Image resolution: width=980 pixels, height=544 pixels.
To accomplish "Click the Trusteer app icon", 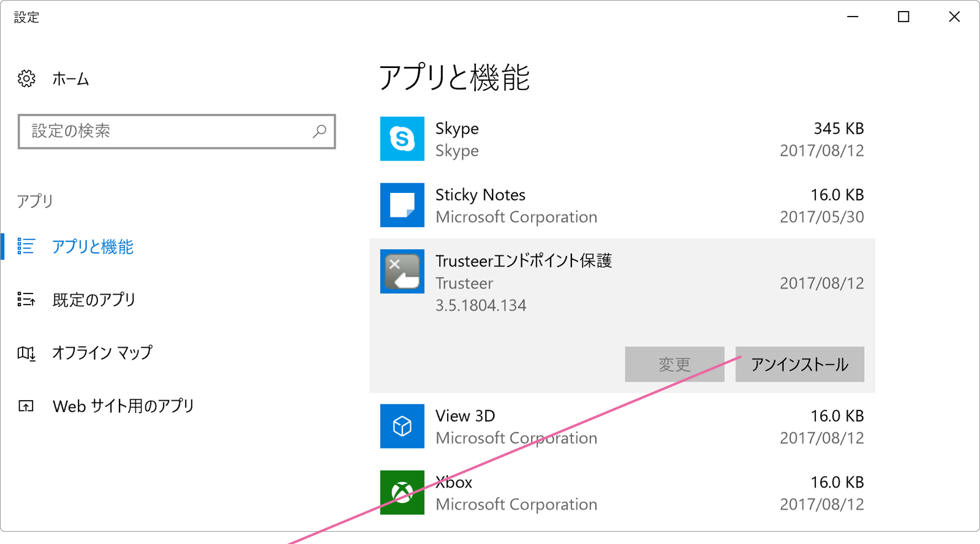I will tap(402, 271).
